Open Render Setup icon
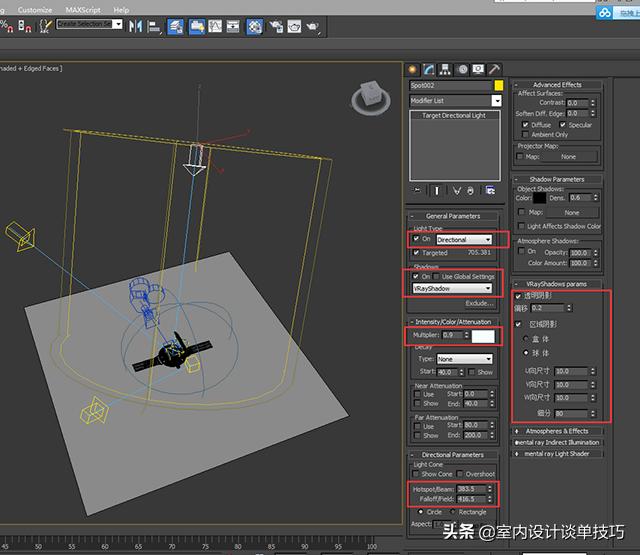The width and height of the screenshot is (640, 555). tap(276, 27)
